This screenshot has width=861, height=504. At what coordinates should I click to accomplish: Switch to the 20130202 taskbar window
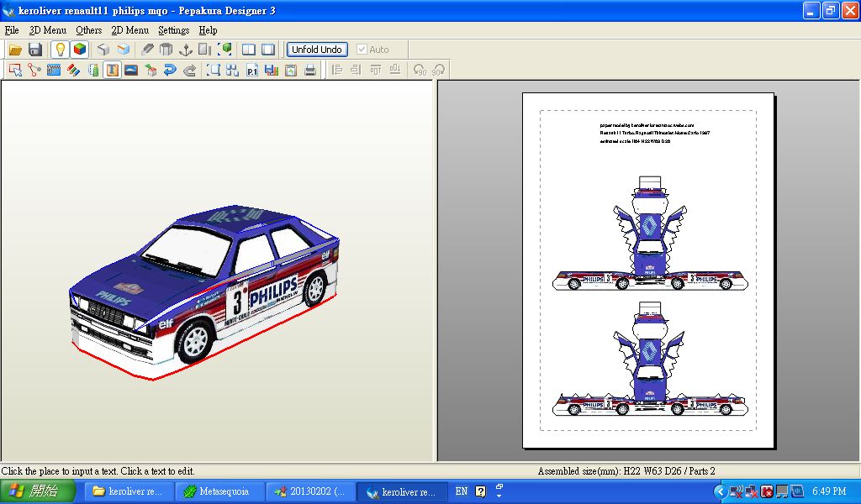click(x=310, y=491)
